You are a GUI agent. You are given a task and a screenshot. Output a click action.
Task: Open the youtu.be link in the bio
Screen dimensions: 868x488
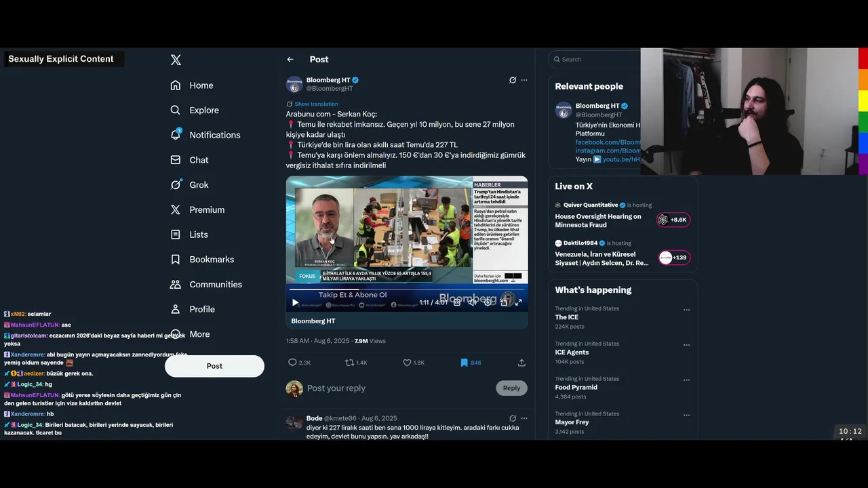(x=623, y=159)
